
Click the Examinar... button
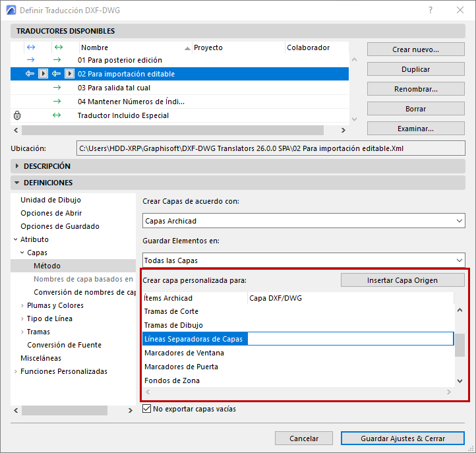pyautogui.click(x=415, y=129)
